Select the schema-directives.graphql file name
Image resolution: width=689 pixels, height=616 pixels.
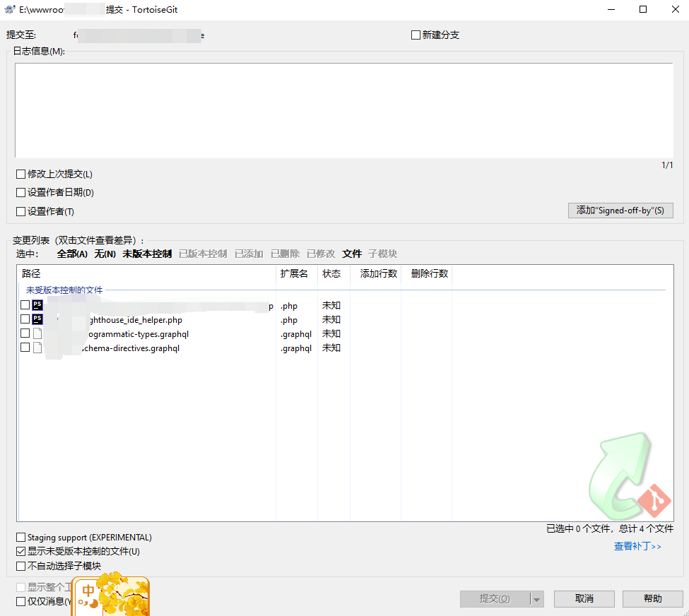click(x=131, y=348)
